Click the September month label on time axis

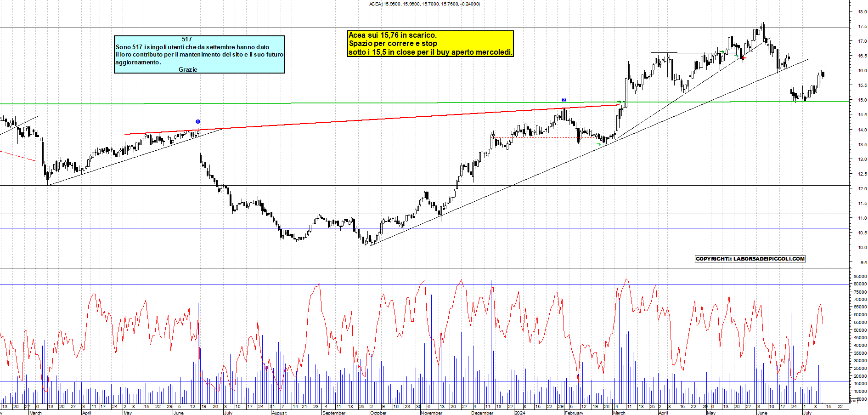click(334, 413)
